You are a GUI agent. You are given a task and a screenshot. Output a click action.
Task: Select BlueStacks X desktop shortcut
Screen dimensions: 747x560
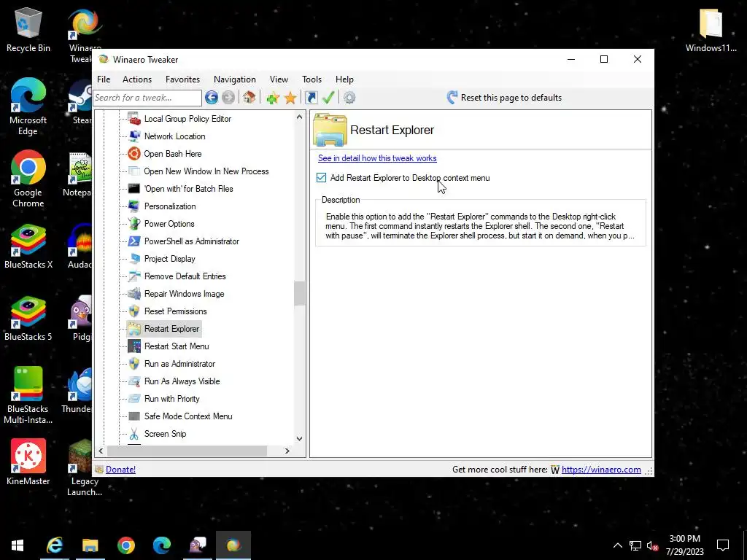28,246
